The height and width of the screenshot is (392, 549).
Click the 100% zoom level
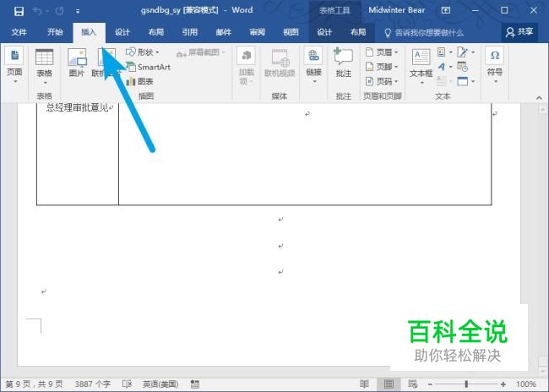(x=526, y=384)
